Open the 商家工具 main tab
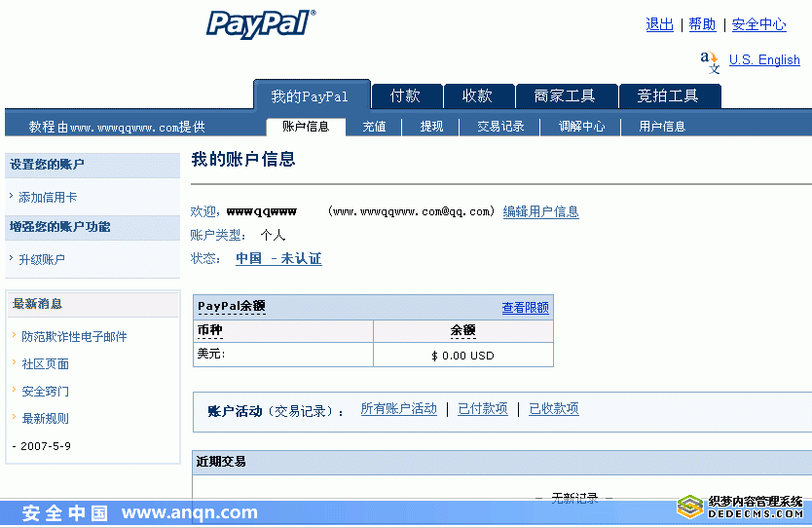The width and height of the screenshot is (812, 528). pyautogui.click(x=567, y=95)
